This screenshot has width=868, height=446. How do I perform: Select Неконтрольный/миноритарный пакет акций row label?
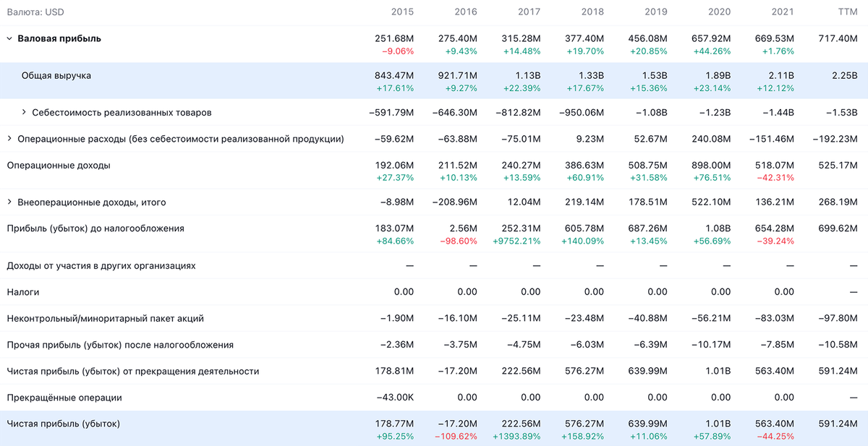[x=105, y=318]
